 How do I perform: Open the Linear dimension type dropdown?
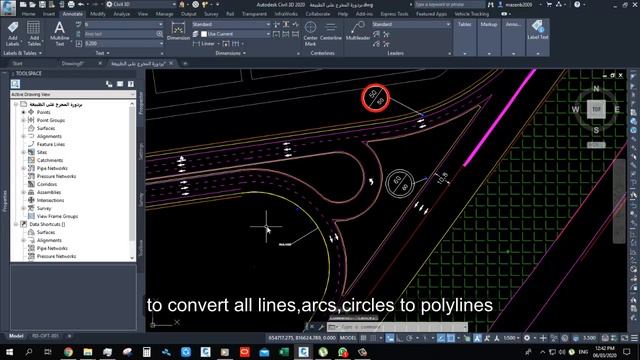coord(218,43)
